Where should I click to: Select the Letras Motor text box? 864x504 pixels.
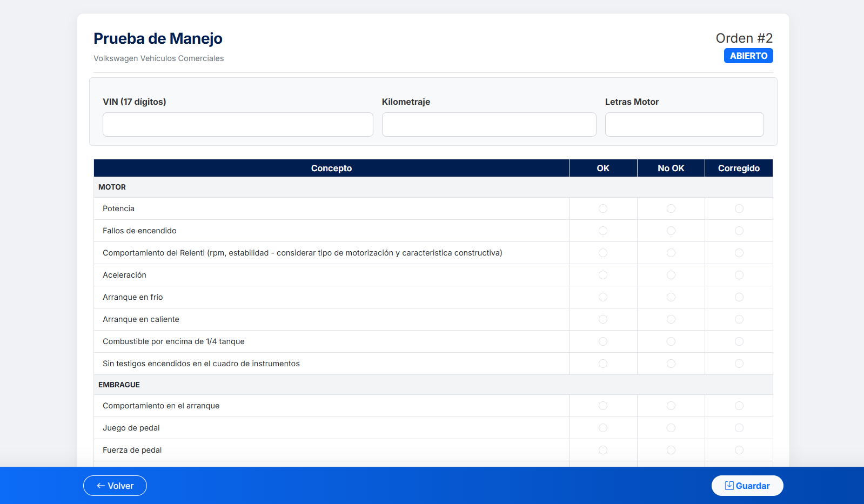(x=684, y=124)
